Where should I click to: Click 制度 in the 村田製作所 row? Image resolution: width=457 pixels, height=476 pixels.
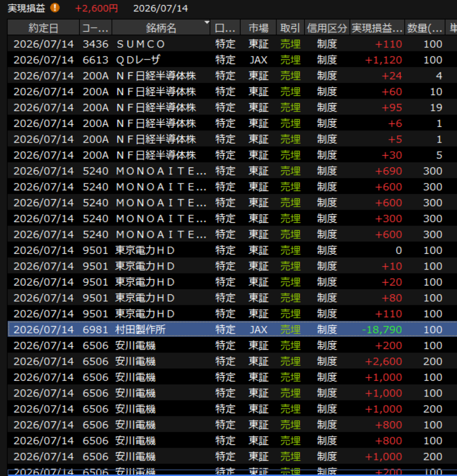tap(327, 329)
